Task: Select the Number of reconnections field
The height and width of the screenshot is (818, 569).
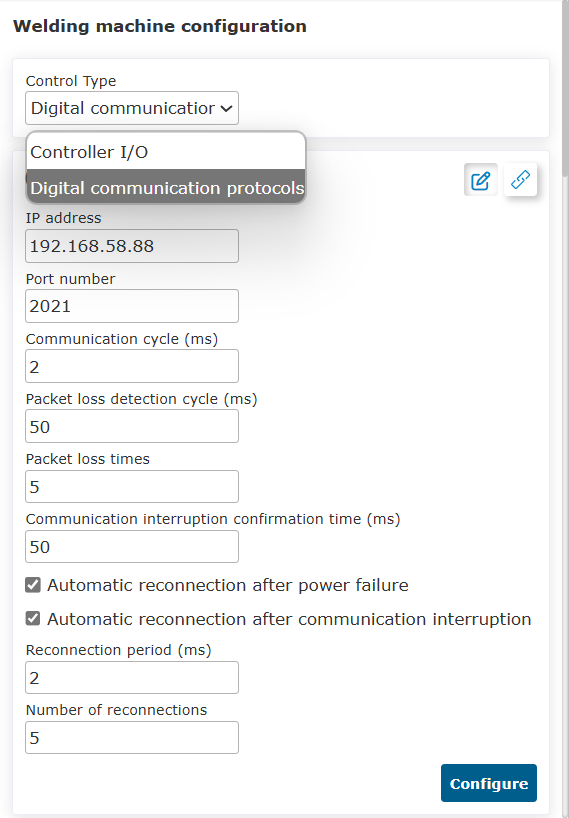Action: click(132, 738)
